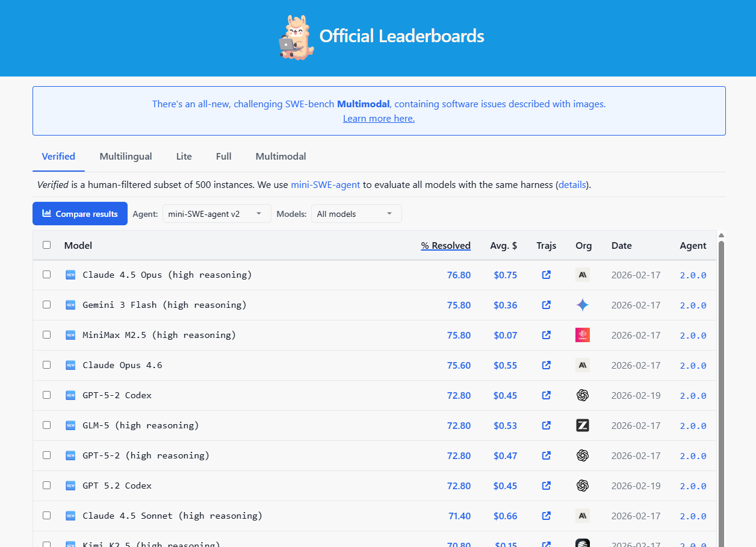Click the 71.40 resolved score
756x547 pixels.
tap(460, 516)
